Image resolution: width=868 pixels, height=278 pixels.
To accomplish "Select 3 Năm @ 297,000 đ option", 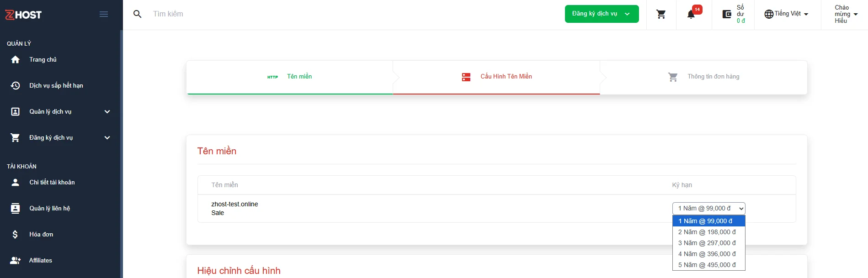I will 709,243.
